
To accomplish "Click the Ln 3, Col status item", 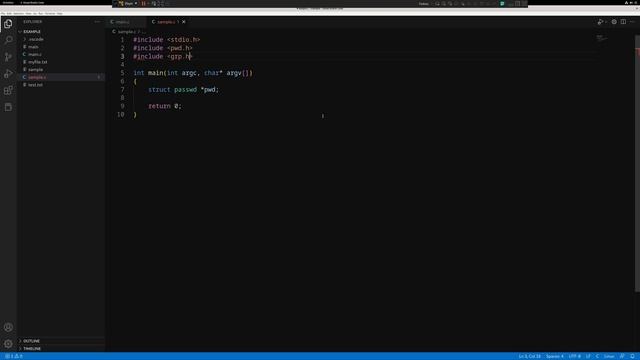I will (529, 356).
